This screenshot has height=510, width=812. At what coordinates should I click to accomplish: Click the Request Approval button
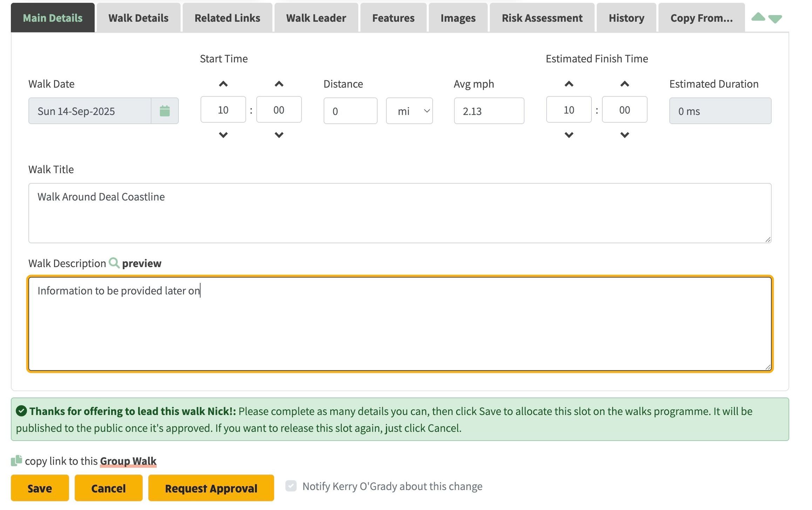(x=211, y=488)
